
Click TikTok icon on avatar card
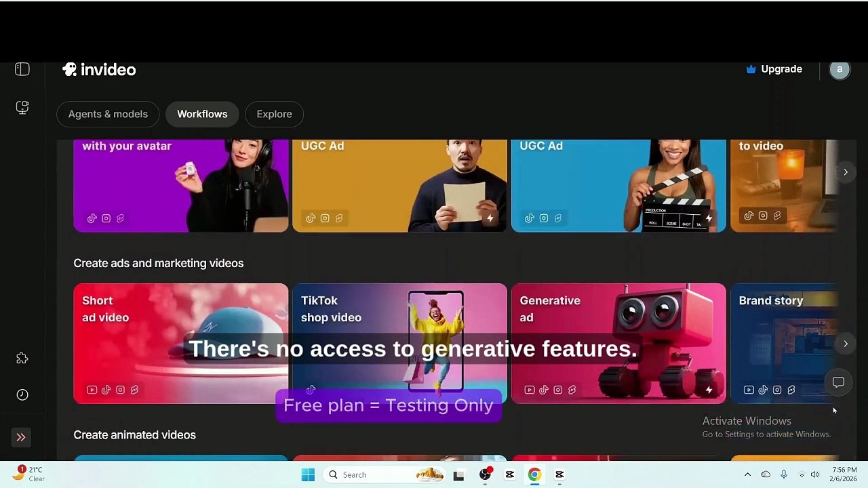(x=92, y=218)
